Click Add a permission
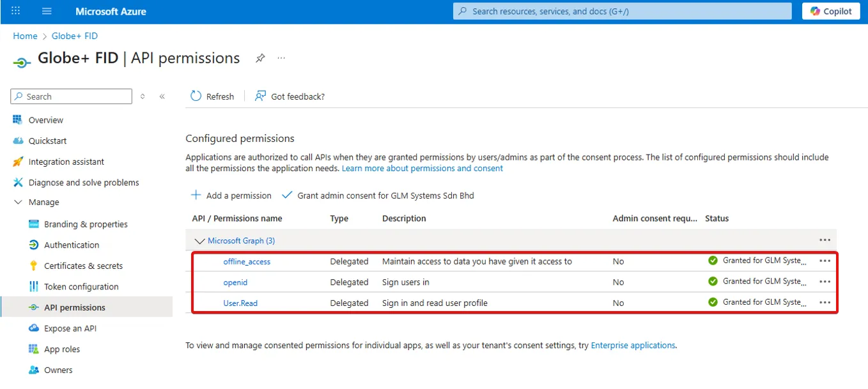868x389 pixels. 231,195
